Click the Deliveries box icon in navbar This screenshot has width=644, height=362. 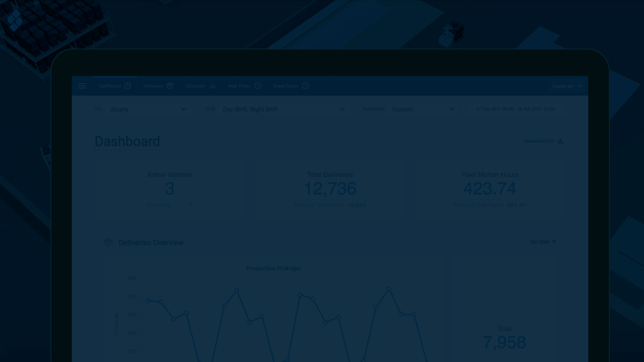(x=170, y=86)
